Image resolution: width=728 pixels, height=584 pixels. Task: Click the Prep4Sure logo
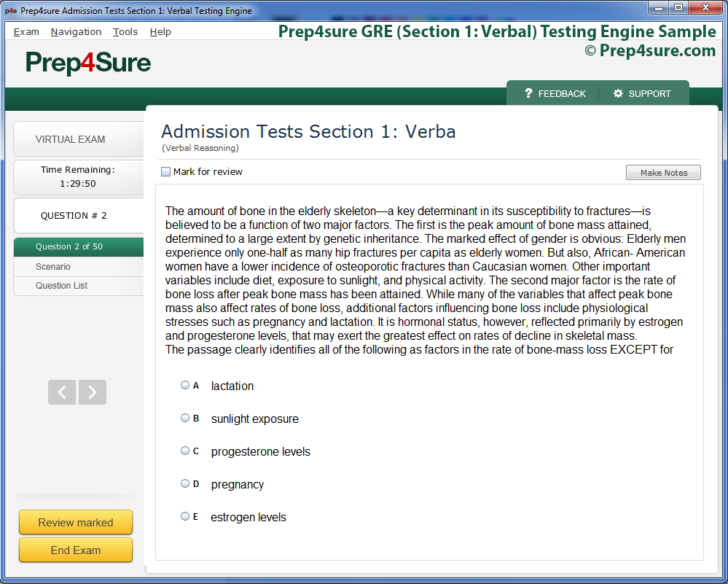pos(88,63)
